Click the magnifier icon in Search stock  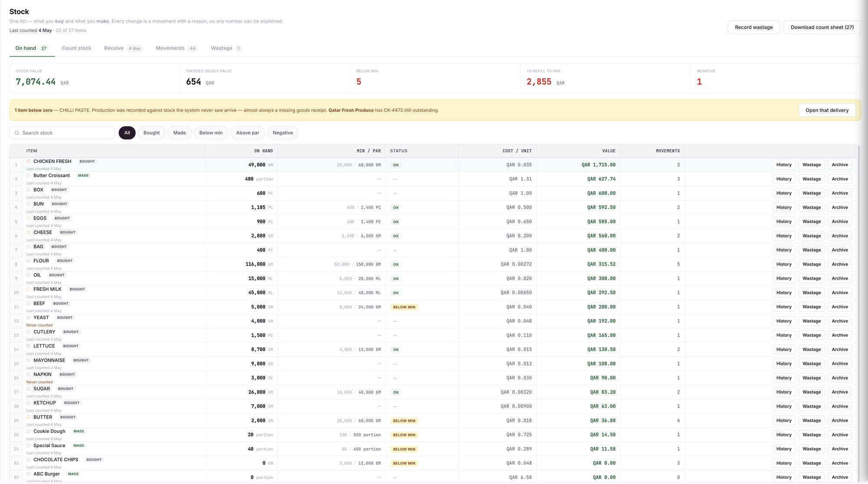[17, 133]
